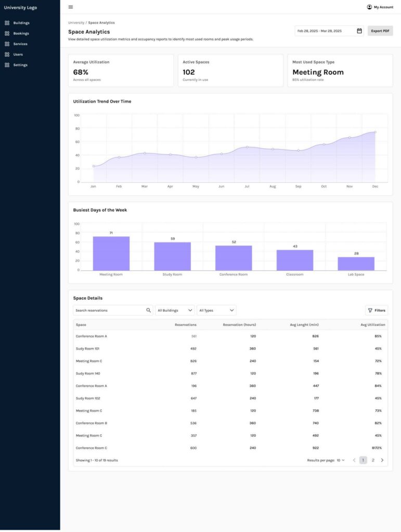Select page 1 in pagination

coord(363,460)
